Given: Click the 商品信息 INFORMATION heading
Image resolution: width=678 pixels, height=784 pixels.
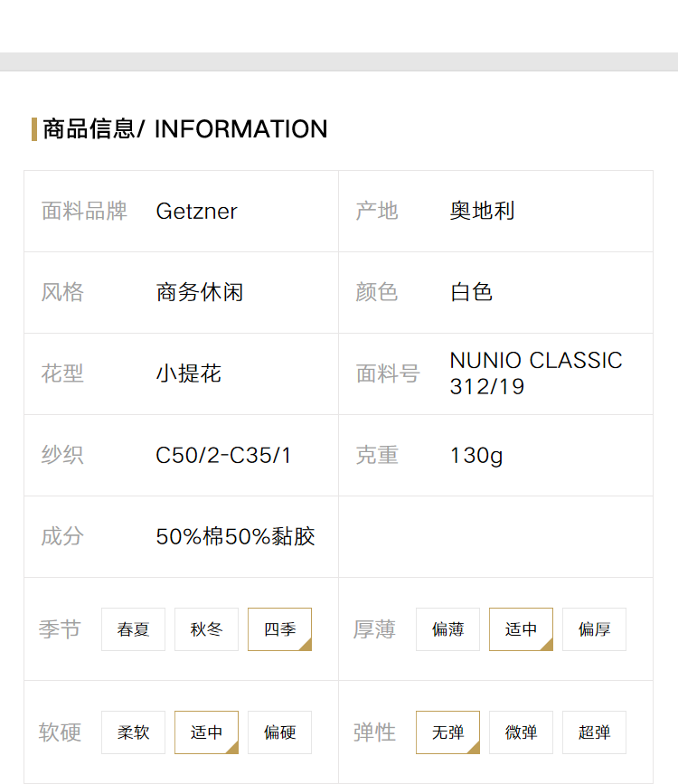Looking at the screenshot, I should tap(185, 129).
